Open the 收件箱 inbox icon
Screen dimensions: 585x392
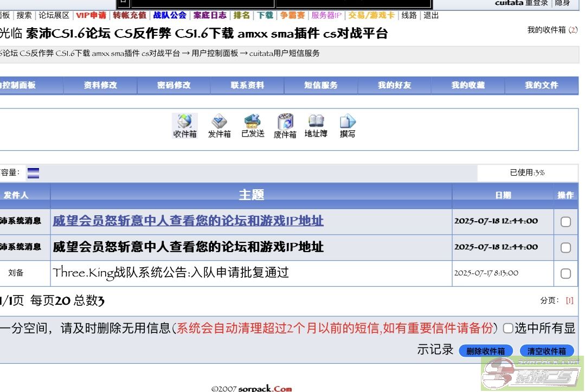(185, 126)
